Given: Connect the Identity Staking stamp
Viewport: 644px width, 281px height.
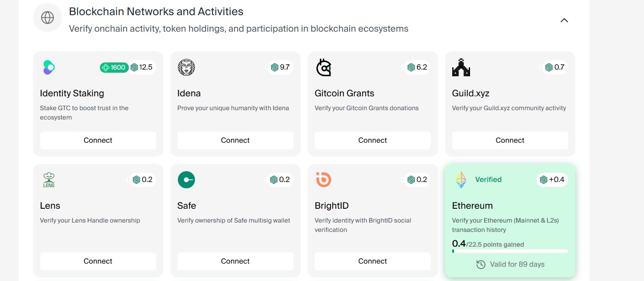Looking at the screenshot, I should tap(98, 140).
